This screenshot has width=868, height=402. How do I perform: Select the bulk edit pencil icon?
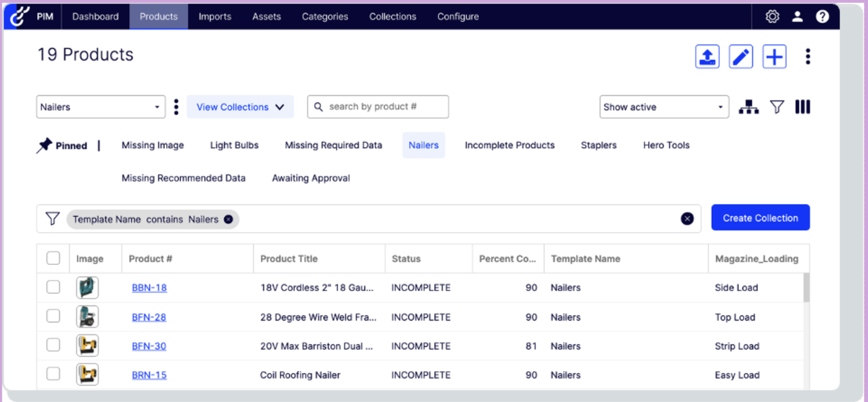pyautogui.click(x=741, y=56)
